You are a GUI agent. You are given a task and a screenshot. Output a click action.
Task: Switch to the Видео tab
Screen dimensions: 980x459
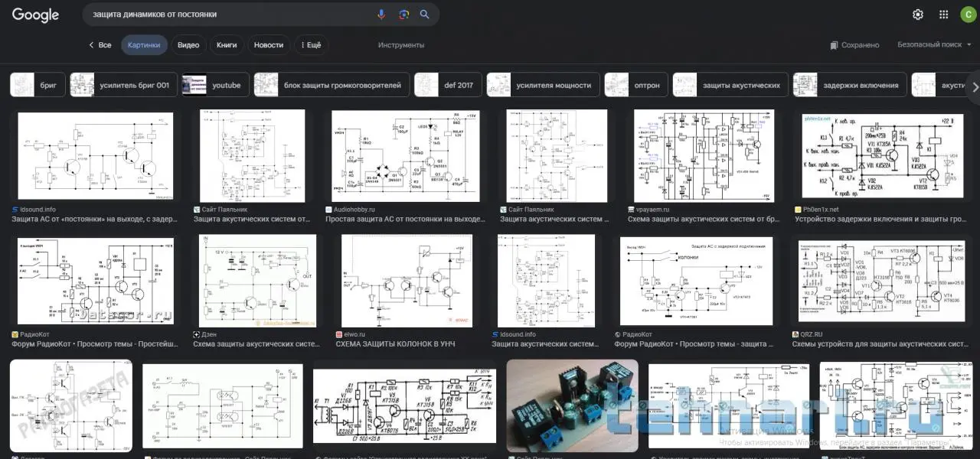[x=188, y=45]
